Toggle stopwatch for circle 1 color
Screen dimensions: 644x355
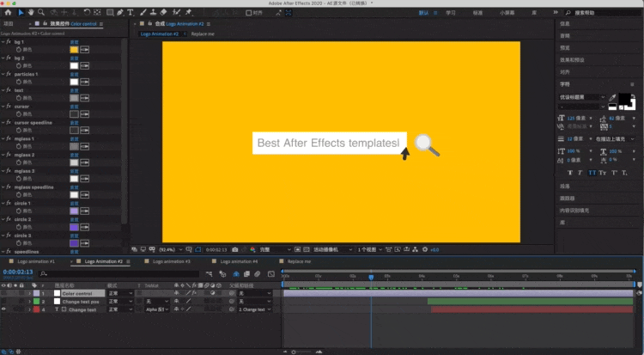point(19,211)
